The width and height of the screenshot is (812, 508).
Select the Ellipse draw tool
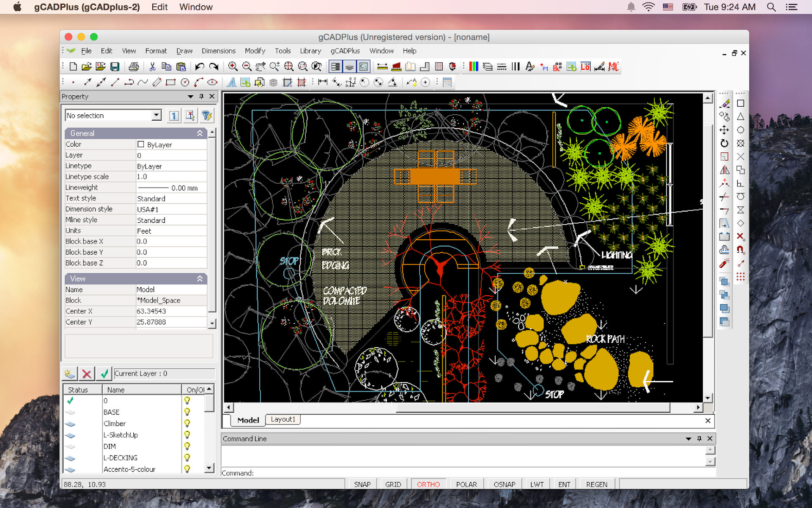(x=212, y=83)
